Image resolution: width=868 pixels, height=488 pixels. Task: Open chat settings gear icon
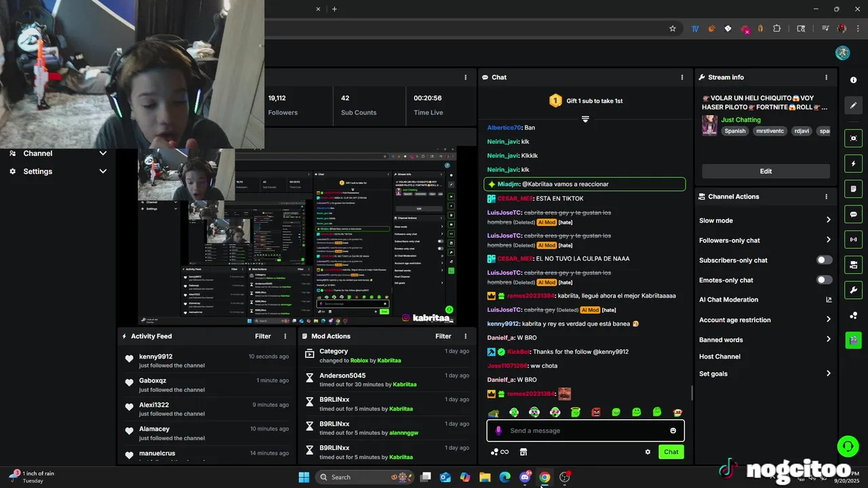[648, 452]
